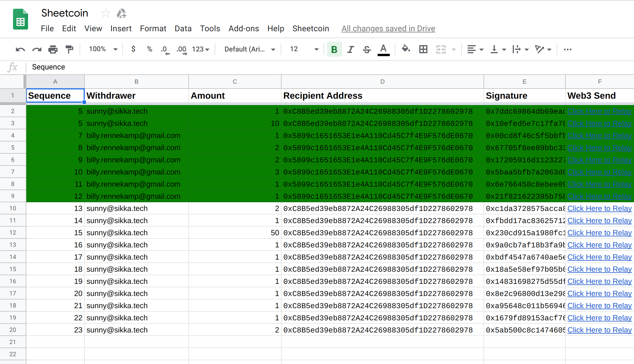Toggle bold formatting button
This screenshot has height=364, width=634.
(334, 49)
